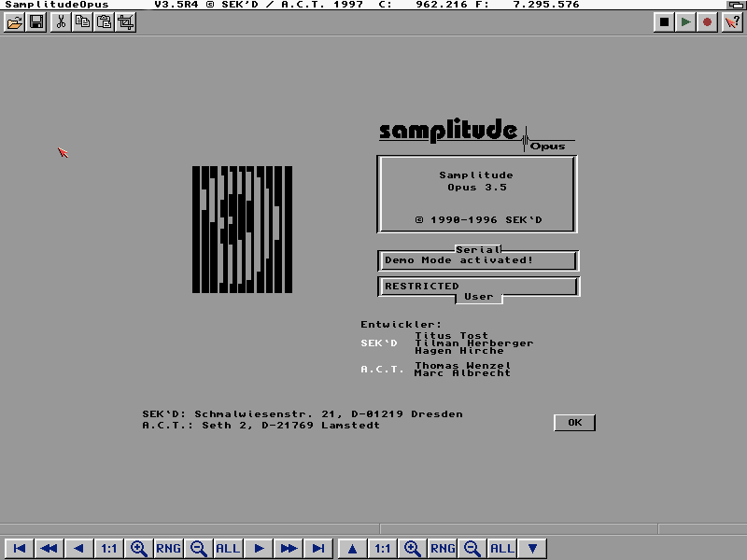Click the chip memory value 'C: 962.216'
This screenshot has width=747, height=560.
(x=423, y=5)
